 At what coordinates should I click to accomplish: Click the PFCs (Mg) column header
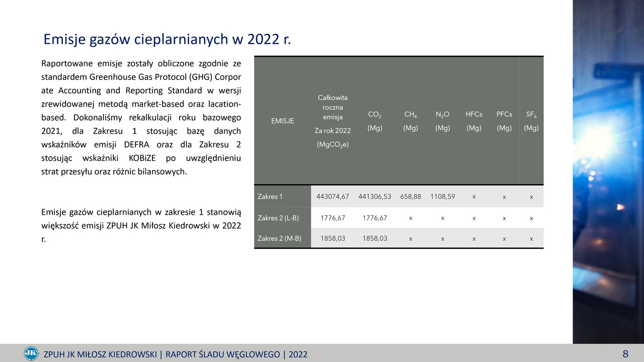504,121
